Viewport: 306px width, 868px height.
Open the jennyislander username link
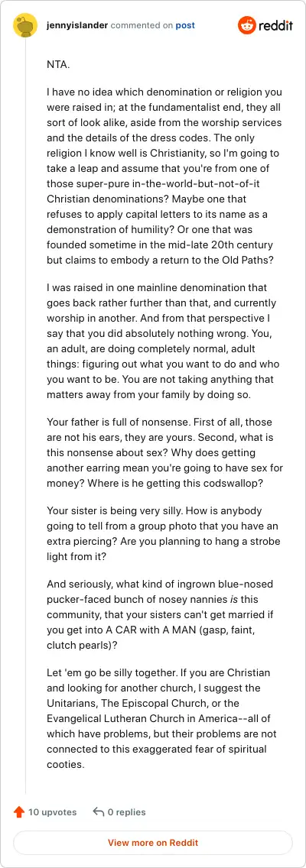(x=77, y=25)
